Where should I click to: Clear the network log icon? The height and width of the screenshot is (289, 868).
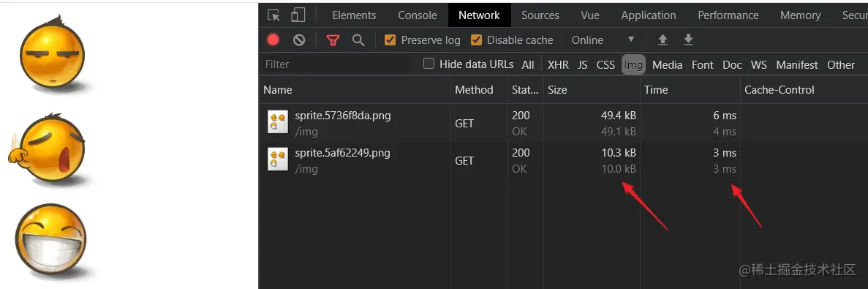pyautogui.click(x=299, y=40)
